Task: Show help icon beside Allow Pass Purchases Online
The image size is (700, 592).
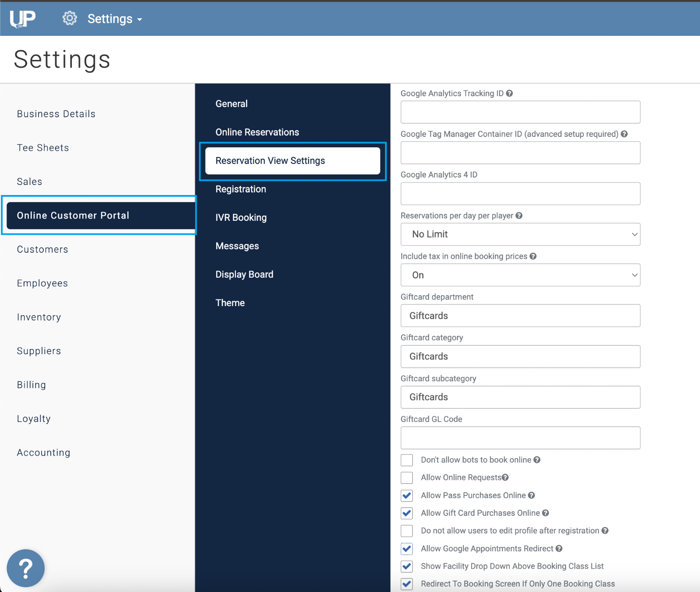Action: tap(532, 495)
